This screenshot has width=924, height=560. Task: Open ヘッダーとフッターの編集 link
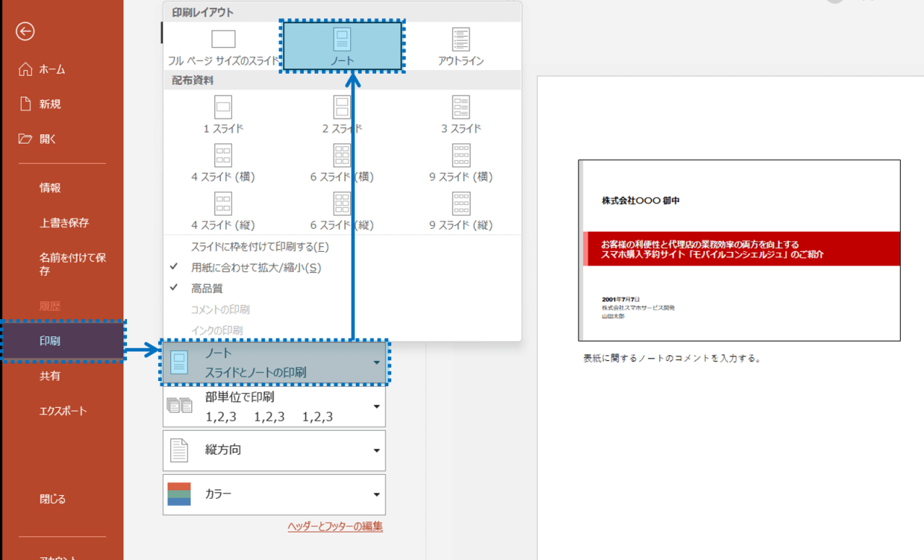click(335, 527)
